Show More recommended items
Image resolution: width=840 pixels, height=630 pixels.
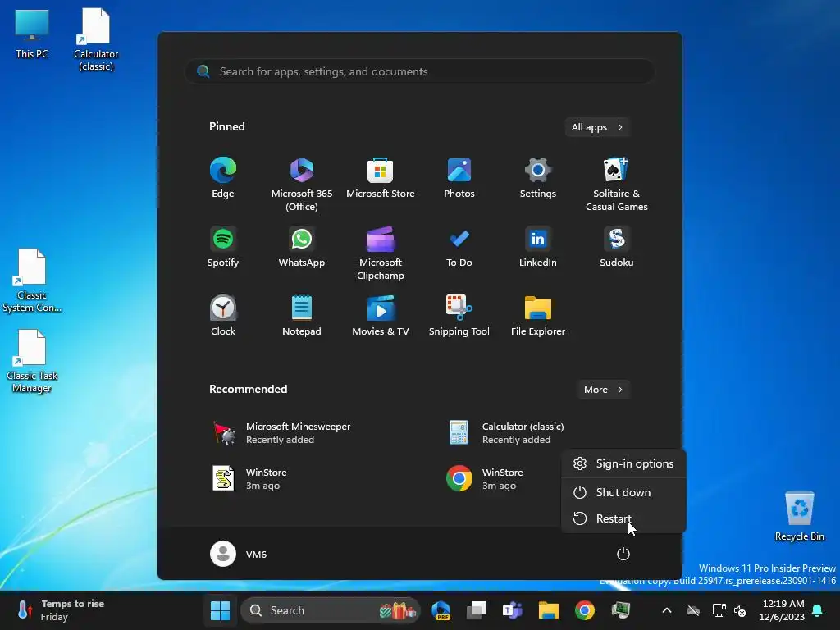point(603,390)
